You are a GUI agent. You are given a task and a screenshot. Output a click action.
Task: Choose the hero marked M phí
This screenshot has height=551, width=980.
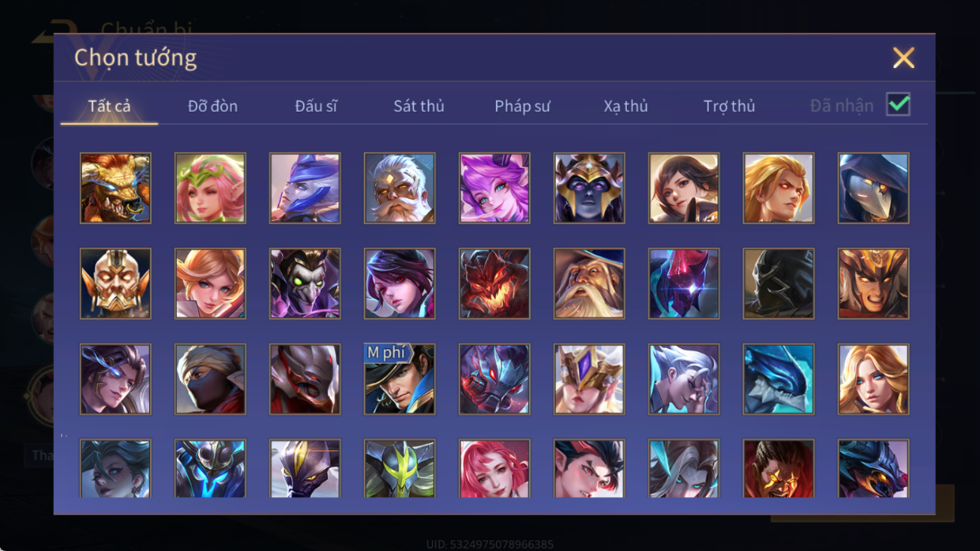pyautogui.click(x=400, y=379)
